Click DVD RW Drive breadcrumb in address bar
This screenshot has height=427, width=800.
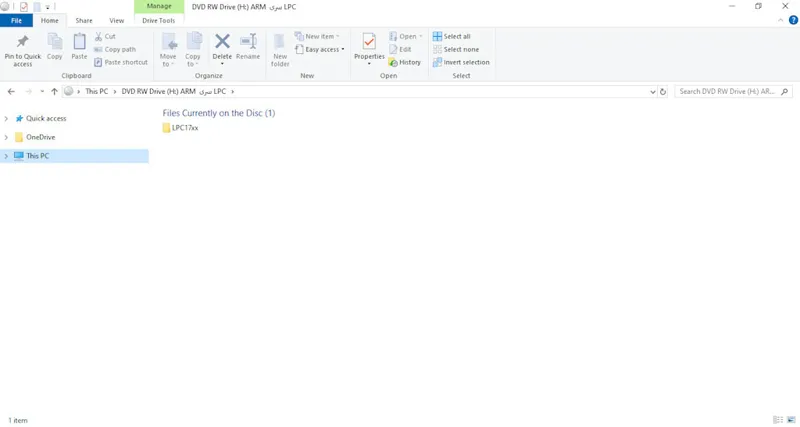pyautogui.click(x=173, y=91)
